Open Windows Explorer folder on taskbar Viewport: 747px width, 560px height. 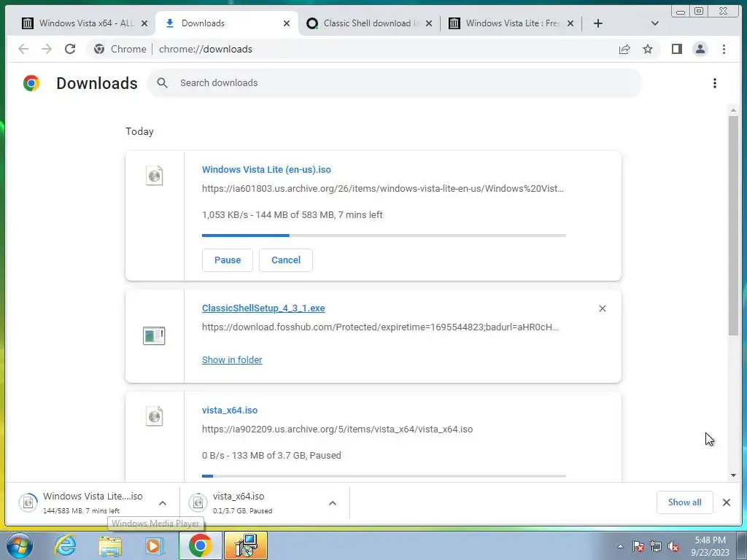click(110, 545)
